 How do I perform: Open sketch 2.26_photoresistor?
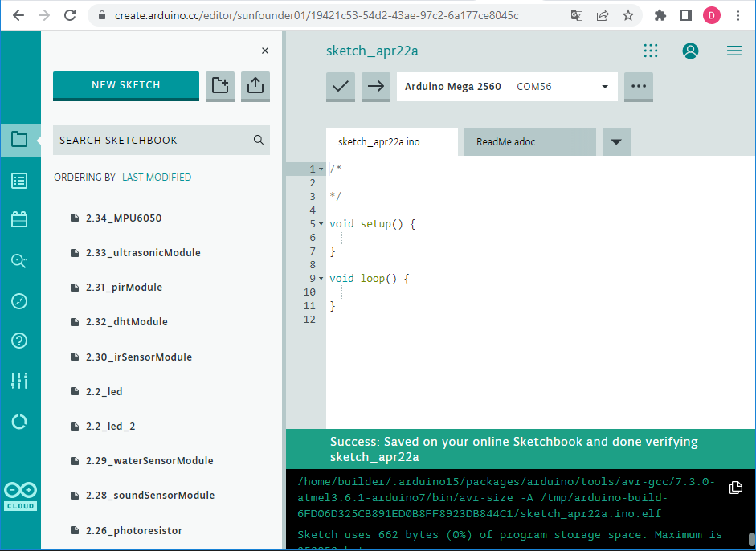[x=134, y=530]
